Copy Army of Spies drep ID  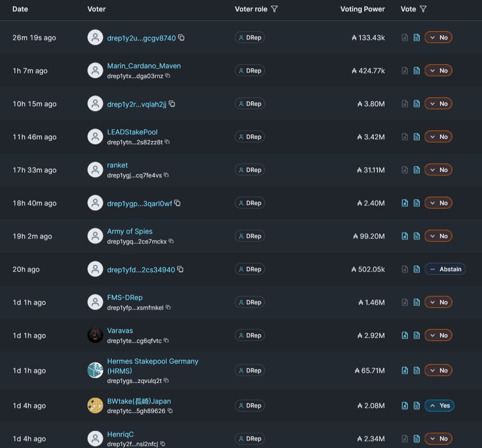(171, 242)
